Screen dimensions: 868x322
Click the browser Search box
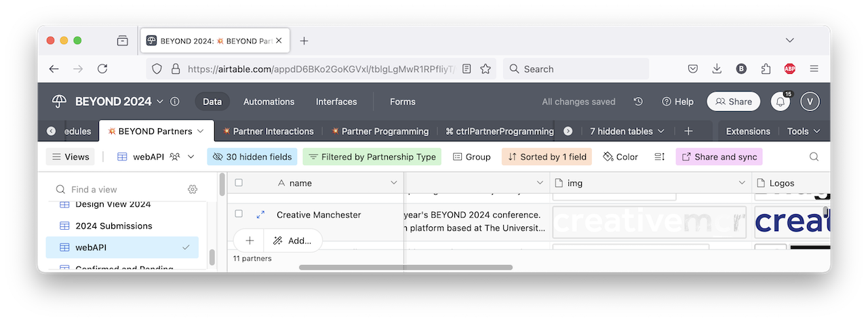[x=576, y=68]
